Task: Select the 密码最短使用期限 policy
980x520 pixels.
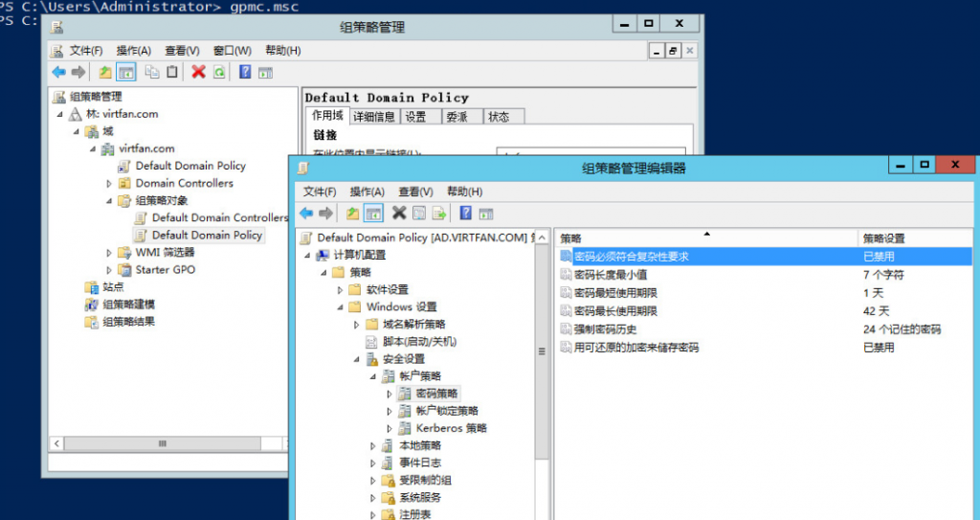Action: coord(615,292)
